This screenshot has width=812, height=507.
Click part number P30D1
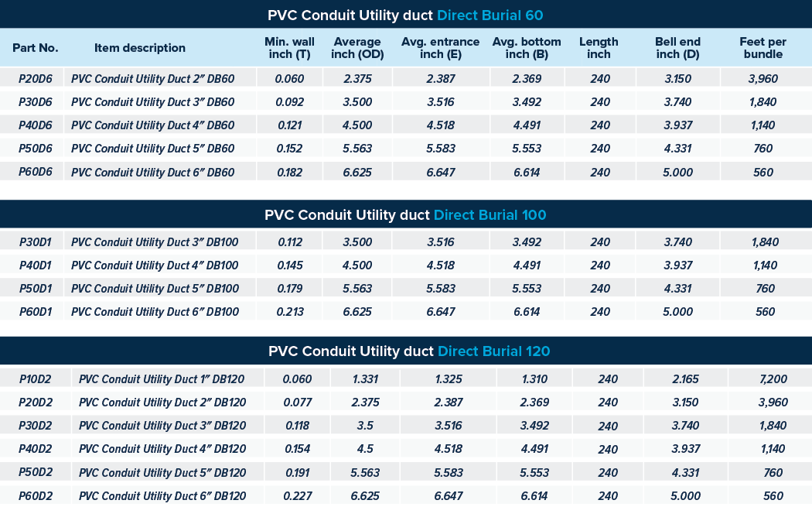[36, 242]
